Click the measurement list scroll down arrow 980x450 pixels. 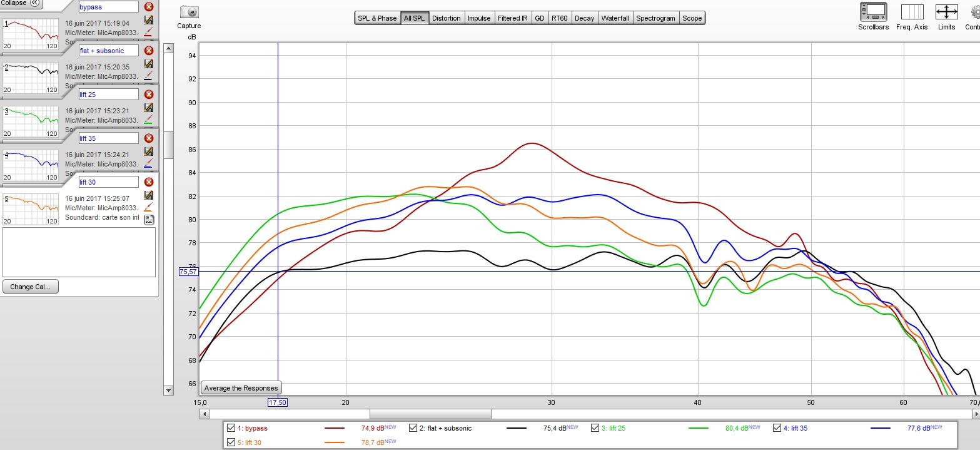(x=168, y=391)
